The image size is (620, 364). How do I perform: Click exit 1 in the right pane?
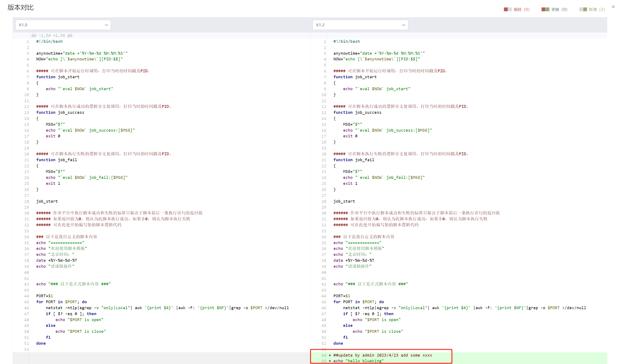(350, 183)
